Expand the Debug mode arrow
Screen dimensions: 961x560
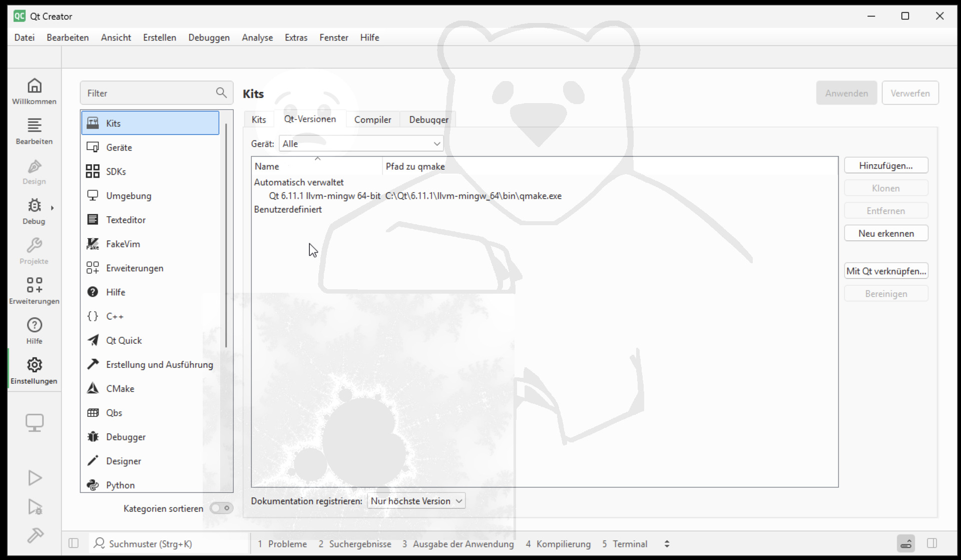(52, 208)
